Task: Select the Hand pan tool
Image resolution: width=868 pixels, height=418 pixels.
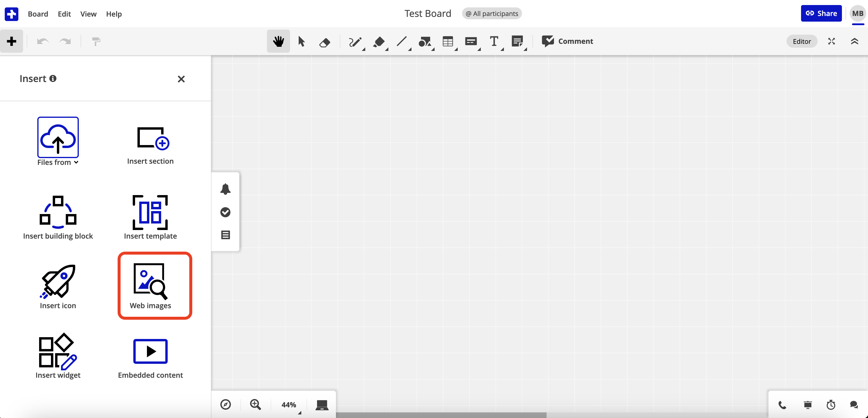Action: click(x=278, y=41)
